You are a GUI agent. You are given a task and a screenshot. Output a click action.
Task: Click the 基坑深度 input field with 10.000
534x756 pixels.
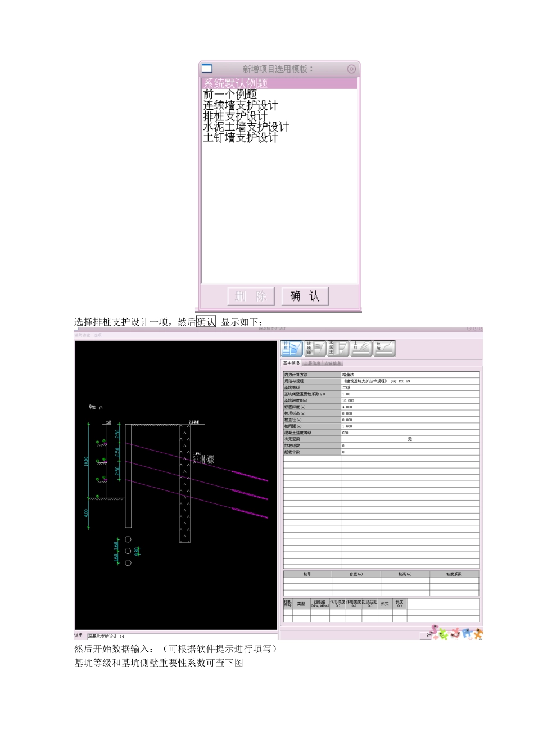pos(410,400)
